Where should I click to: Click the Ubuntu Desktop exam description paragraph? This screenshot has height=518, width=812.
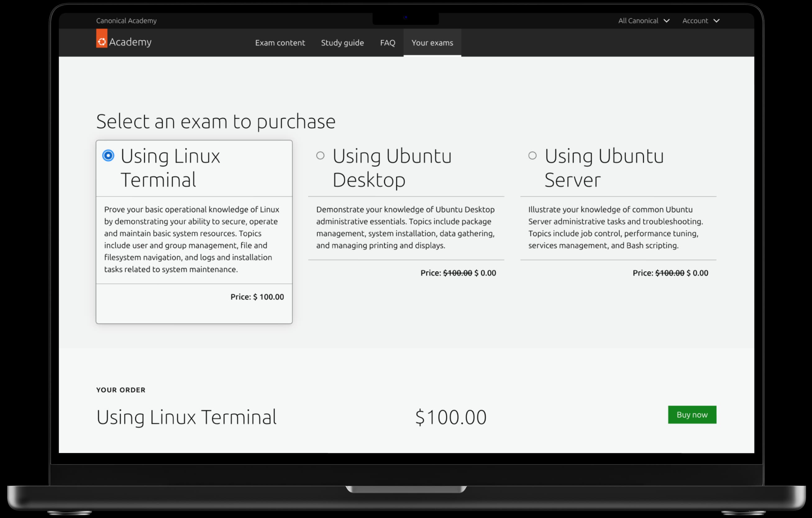coord(406,228)
